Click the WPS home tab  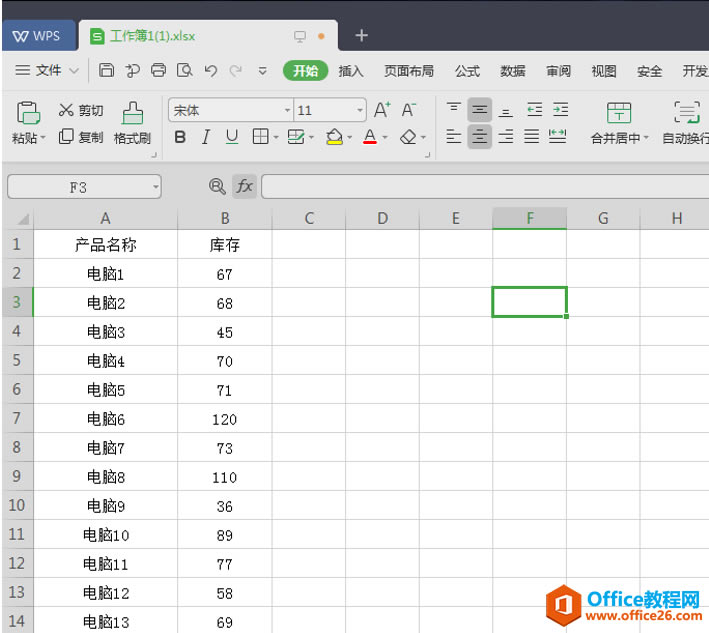tap(38, 36)
